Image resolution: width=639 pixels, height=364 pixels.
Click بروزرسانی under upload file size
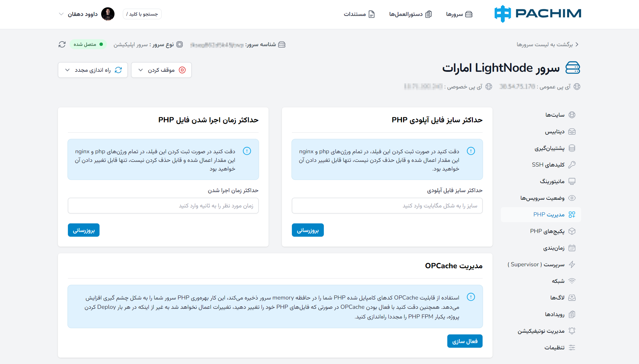(x=308, y=230)
